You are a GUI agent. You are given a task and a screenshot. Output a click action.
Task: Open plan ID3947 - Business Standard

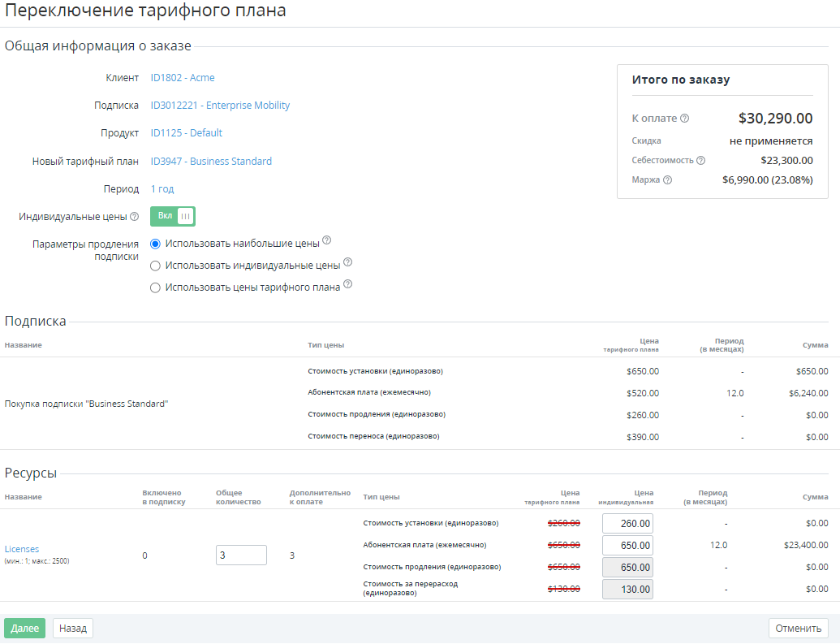211,162
